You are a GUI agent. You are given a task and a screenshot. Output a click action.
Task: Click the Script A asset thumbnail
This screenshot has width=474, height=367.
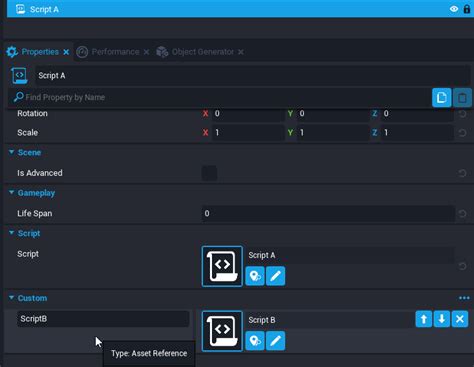[222, 266]
